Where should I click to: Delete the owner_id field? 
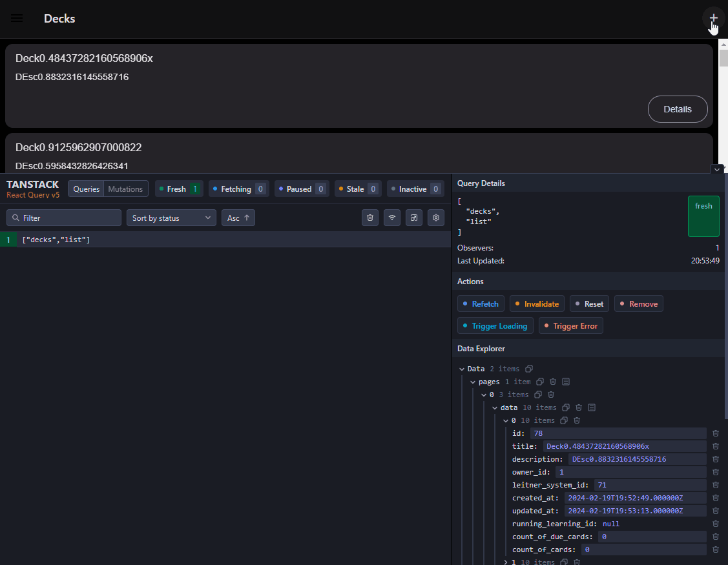tap(716, 472)
